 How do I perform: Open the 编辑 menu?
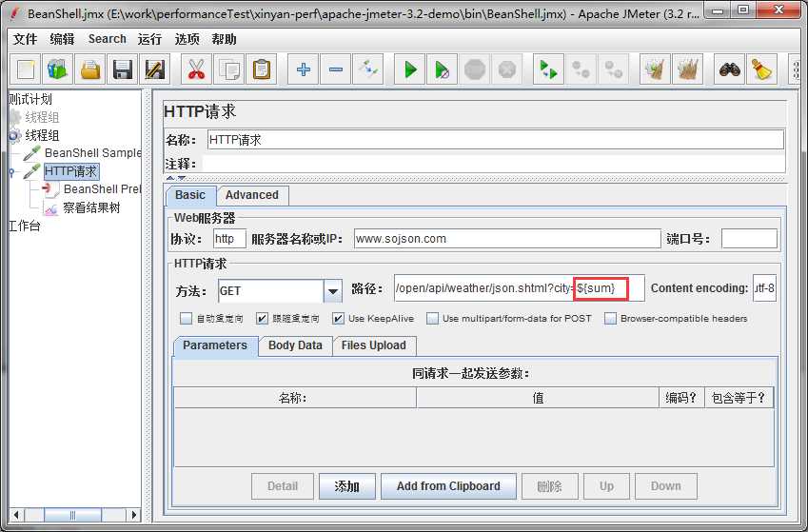[63, 39]
